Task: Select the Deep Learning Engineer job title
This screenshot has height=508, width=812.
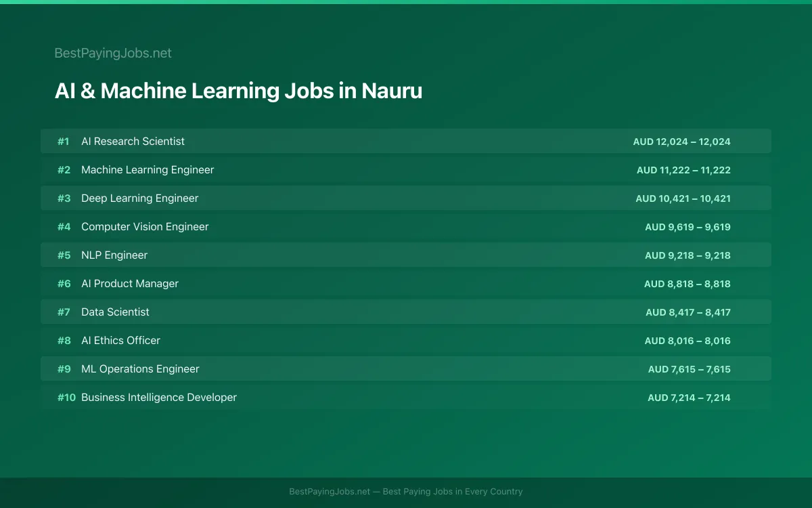Action: [140, 198]
